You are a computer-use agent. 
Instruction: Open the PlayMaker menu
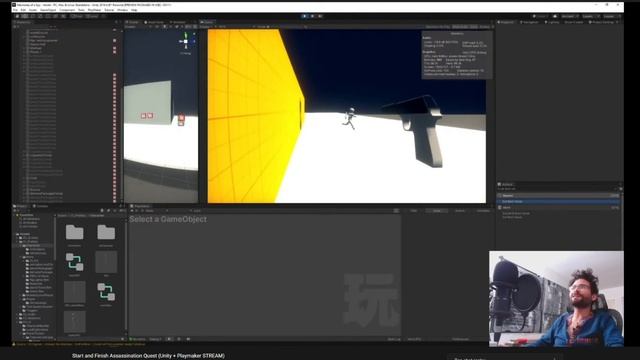click(x=94, y=10)
